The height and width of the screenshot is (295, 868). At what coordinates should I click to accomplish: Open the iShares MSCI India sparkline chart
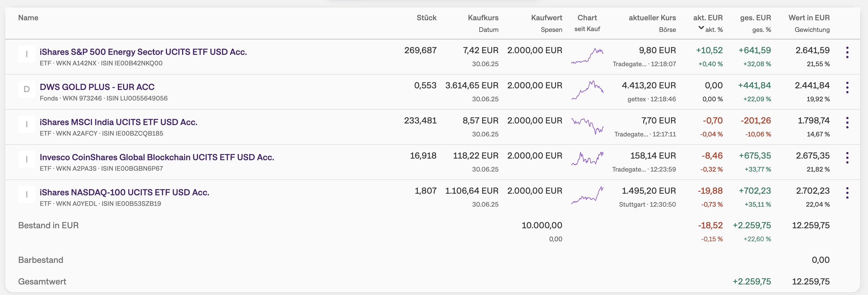(x=587, y=125)
